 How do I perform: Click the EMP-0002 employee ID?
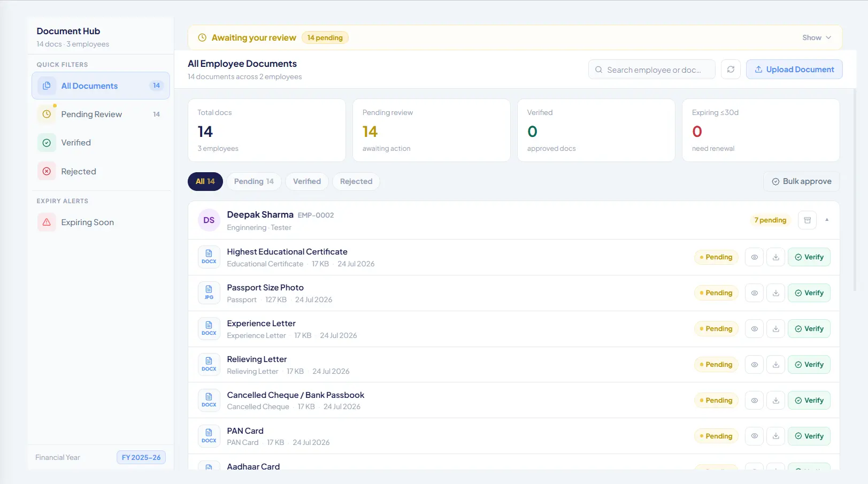click(316, 216)
